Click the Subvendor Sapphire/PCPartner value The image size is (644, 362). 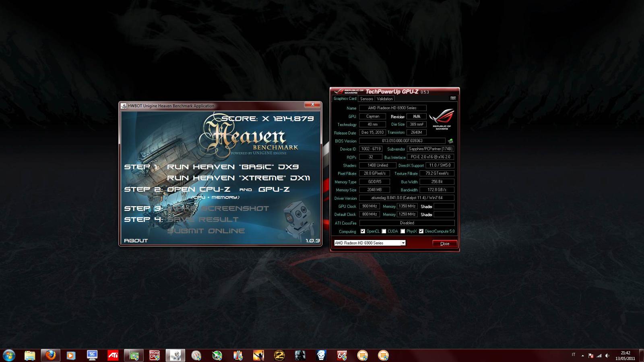pyautogui.click(x=431, y=149)
